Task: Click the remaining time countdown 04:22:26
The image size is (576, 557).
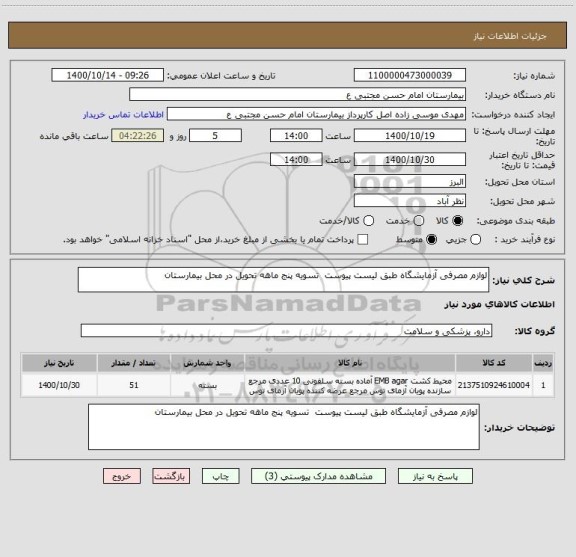Action: [138, 136]
